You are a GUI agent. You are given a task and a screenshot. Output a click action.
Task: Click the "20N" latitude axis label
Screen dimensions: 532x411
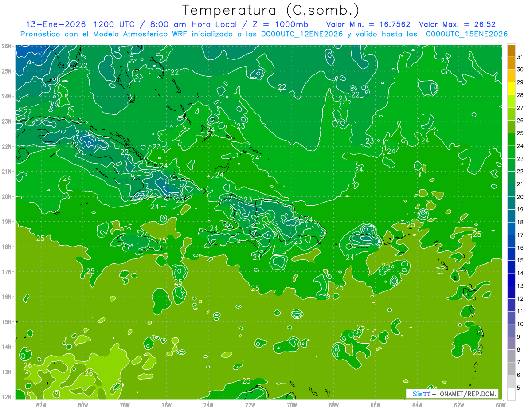click(x=6, y=196)
